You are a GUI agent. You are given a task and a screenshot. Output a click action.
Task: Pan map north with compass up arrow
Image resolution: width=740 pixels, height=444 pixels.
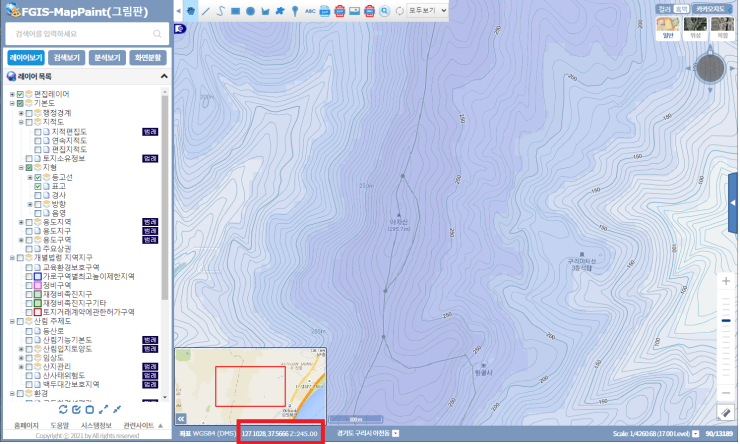[710, 49]
